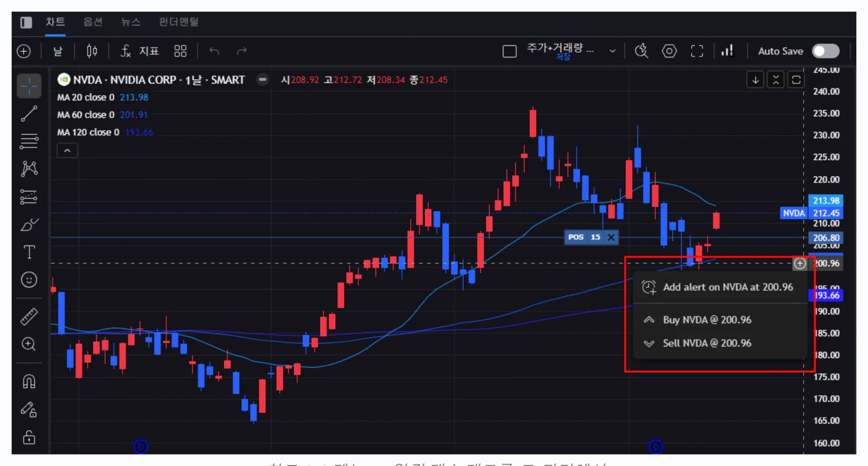The height and width of the screenshot is (466, 868).
Task: Open the 지표 indicators dialog
Action: click(140, 51)
